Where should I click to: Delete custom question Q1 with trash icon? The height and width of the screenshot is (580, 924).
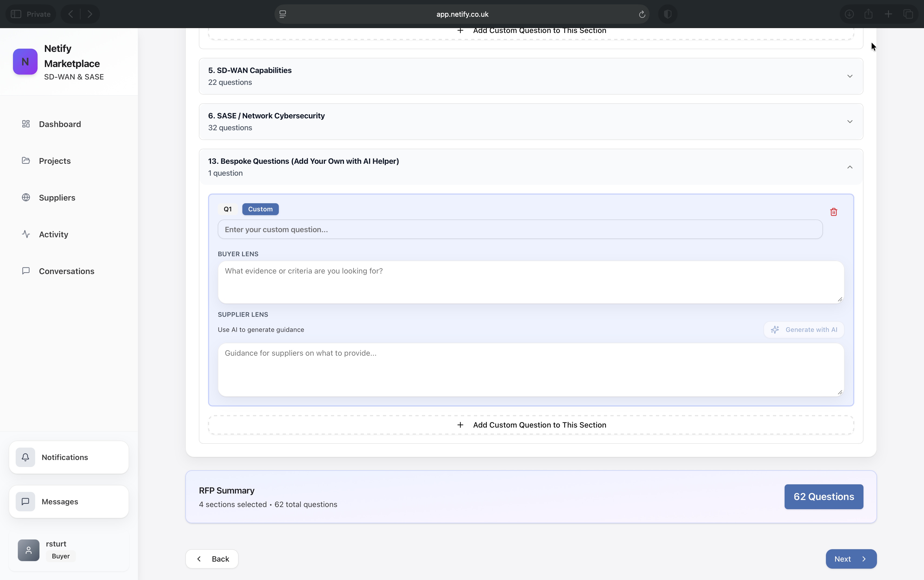[x=833, y=212]
